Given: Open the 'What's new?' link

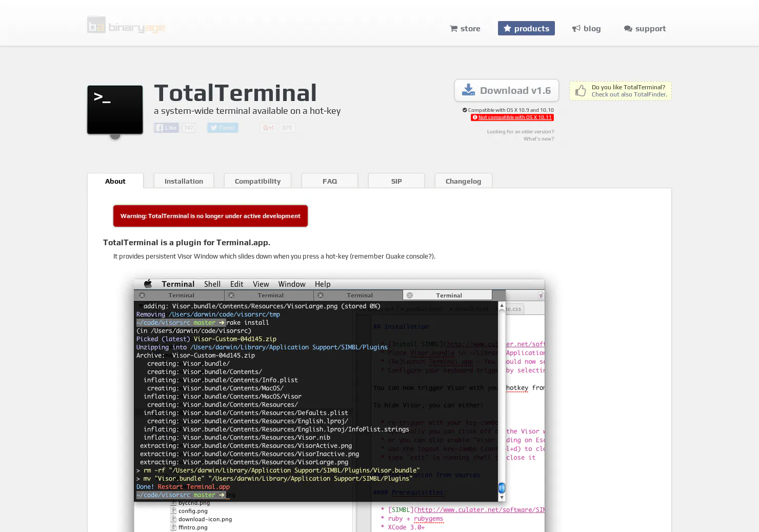Looking at the screenshot, I should pos(538,139).
